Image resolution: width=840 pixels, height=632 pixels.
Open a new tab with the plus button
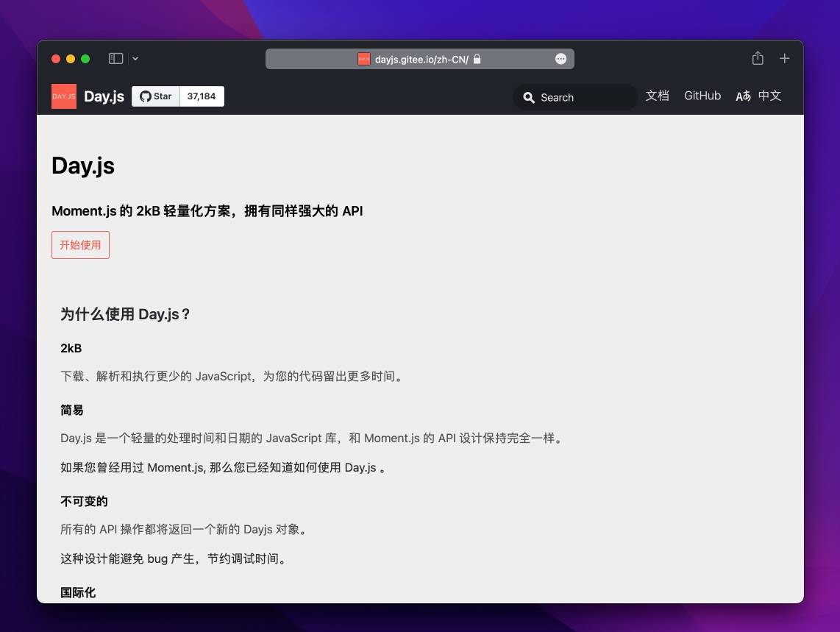784,58
